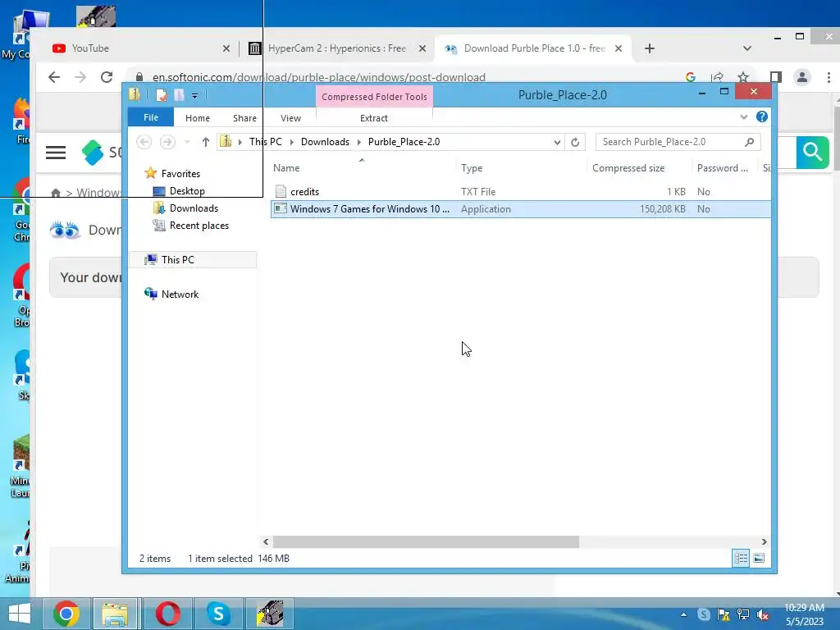
Task: Select the credits text file
Action: click(304, 192)
